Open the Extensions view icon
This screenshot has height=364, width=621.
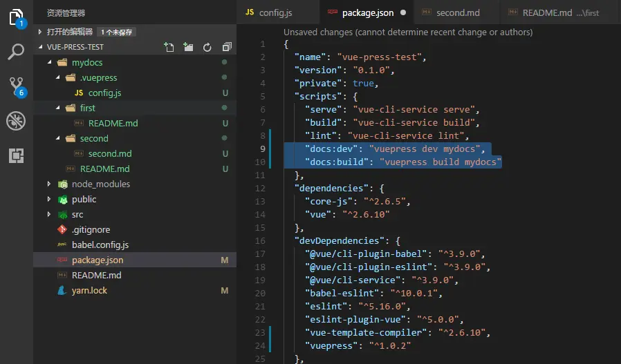coord(16,155)
